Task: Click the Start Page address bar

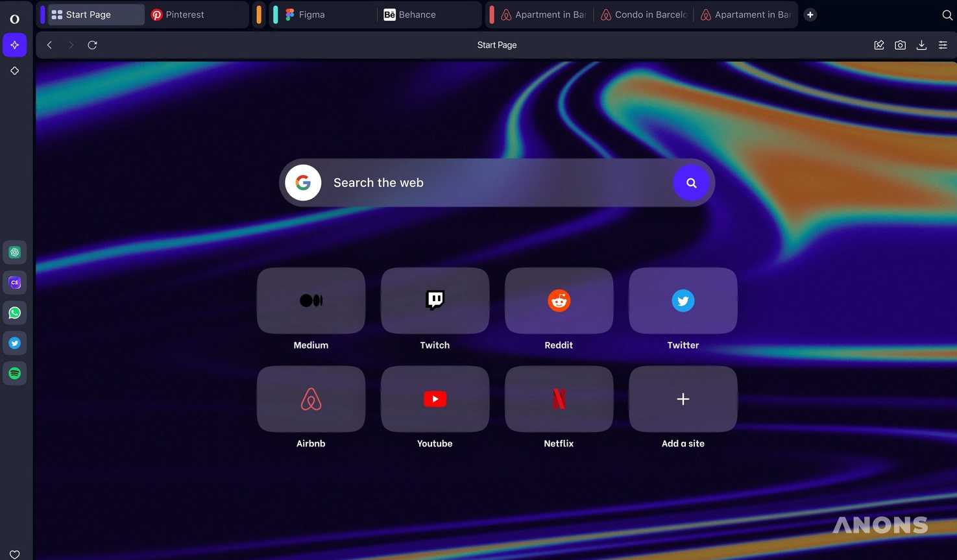Action: (497, 45)
